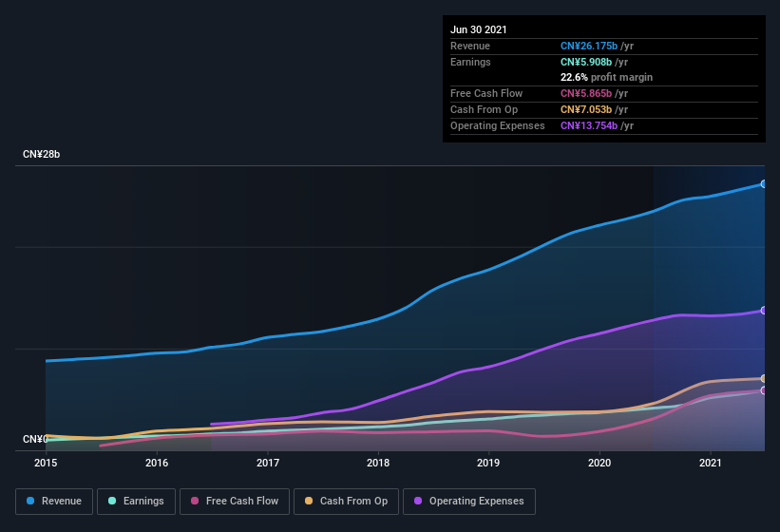Click the Earnings label in the tooltip
Screen dimensions: 780x532
pos(470,62)
